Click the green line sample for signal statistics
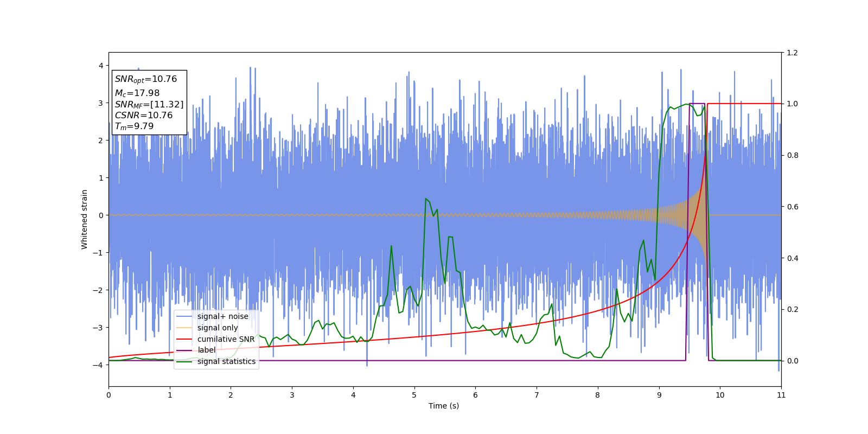Image resolution: width=868 pixels, height=434 pixels. pos(184,361)
